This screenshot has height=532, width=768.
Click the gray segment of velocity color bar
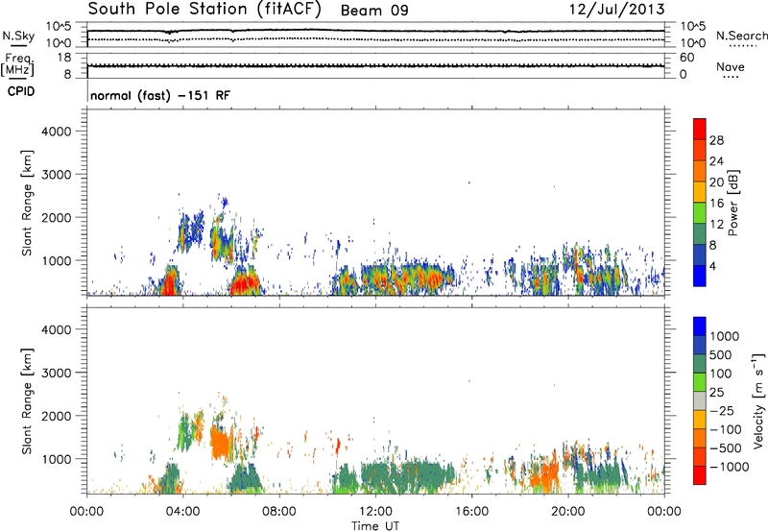point(700,401)
